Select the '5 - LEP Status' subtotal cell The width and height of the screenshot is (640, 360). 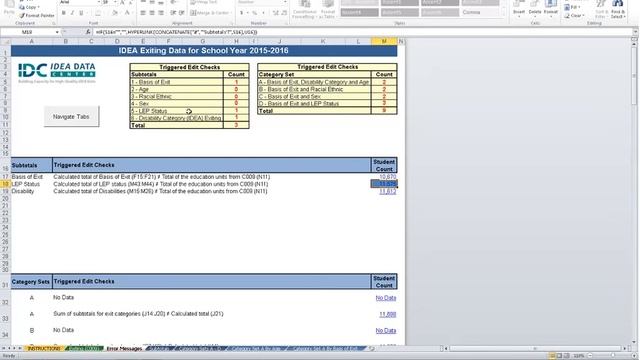click(x=176, y=111)
